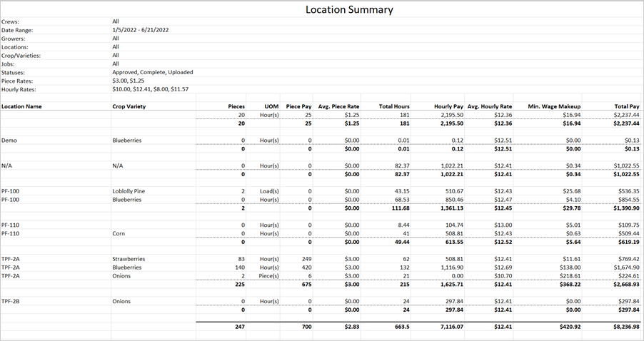Select grand total pay $8,236.98
644x341 pixels.
pos(627,327)
